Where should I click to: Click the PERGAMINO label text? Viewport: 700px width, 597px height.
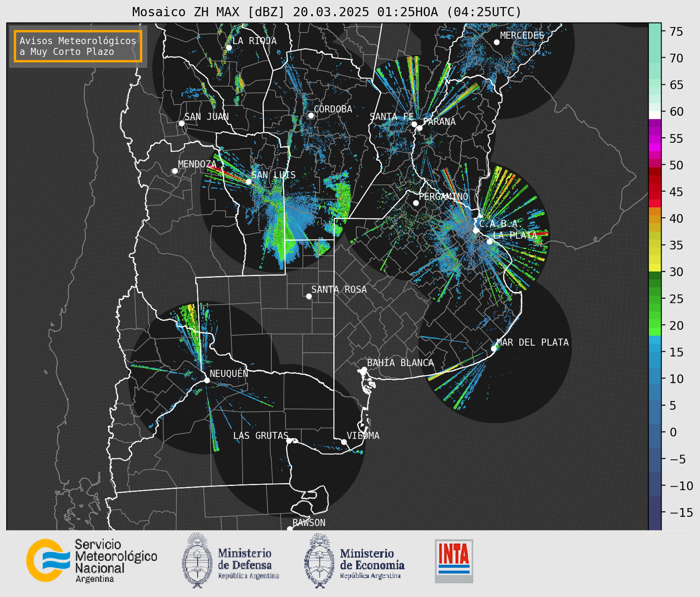click(444, 196)
